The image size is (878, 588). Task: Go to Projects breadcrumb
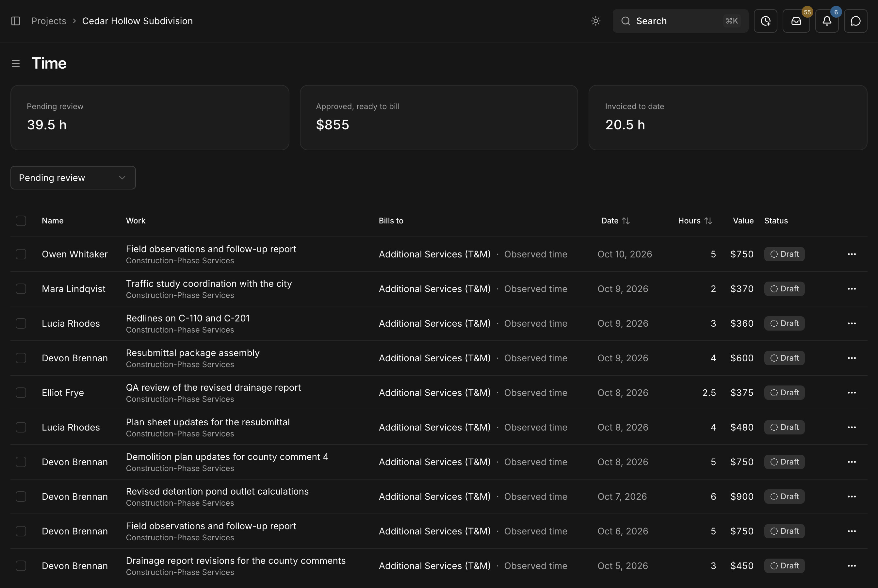click(x=49, y=21)
